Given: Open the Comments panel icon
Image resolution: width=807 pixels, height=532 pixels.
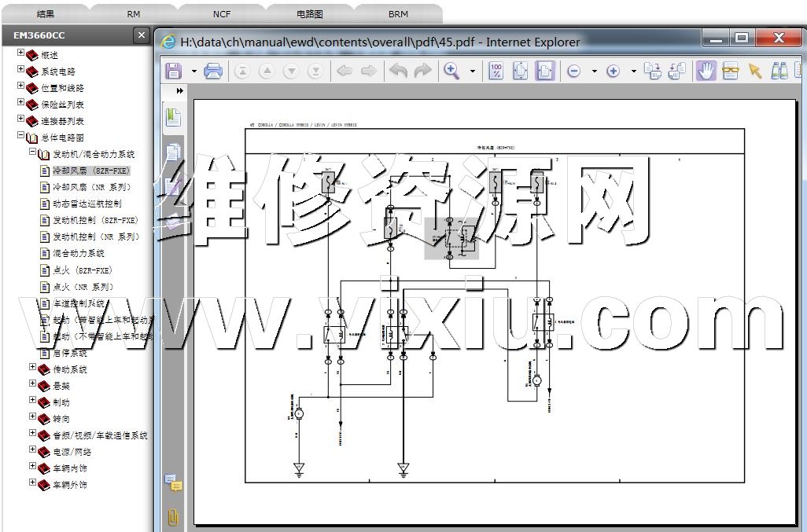Looking at the screenshot, I should pyautogui.click(x=173, y=482).
